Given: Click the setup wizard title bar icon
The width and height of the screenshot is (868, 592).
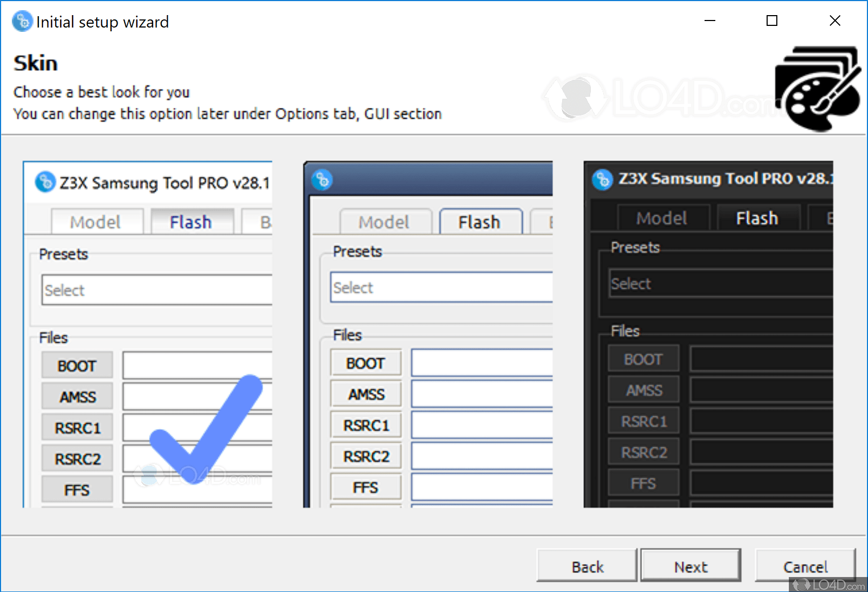Looking at the screenshot, I should (22, 22).
